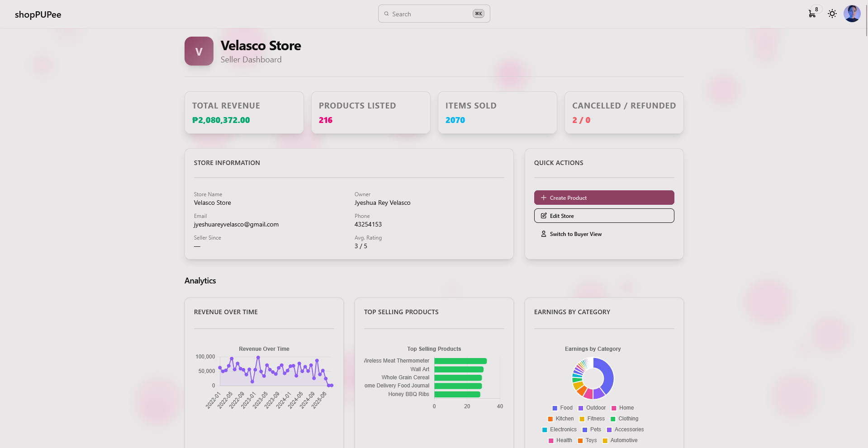Image resolution: width=868 pixels, height=448 pixels.
Task: Click the person icon for Buyer View
Action: (544, 234)
